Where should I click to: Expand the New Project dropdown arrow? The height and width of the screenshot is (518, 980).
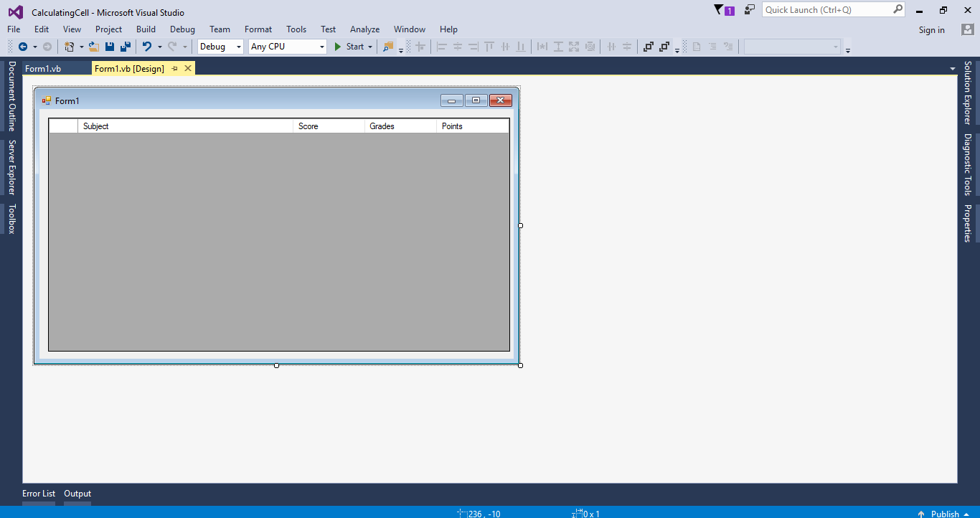(81, 47)
